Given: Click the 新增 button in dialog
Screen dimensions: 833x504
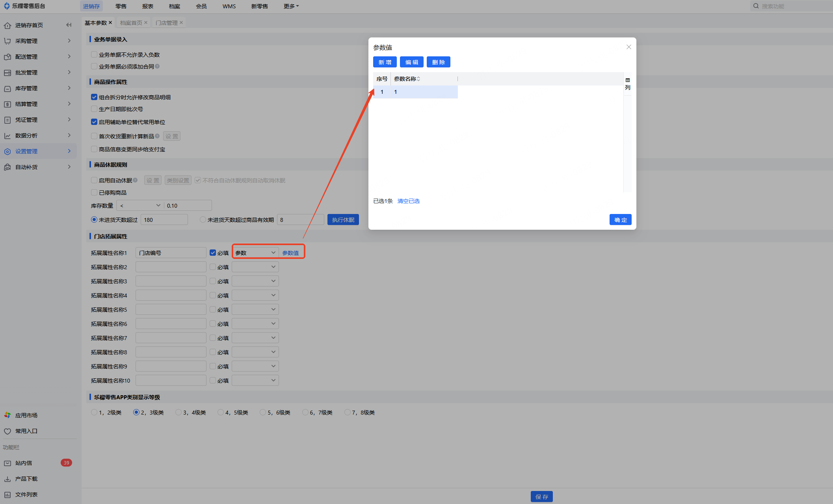Looking at the screenshot, I should [x=385, y=62].
